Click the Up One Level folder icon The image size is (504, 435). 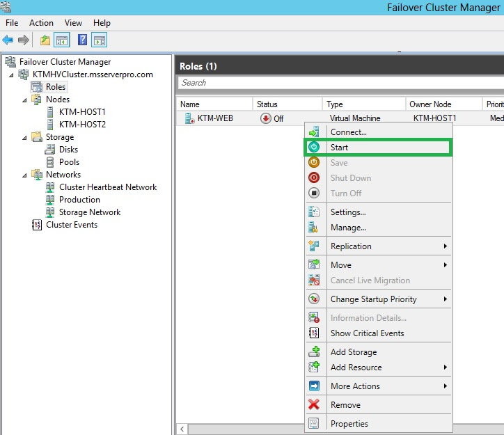pos(45,40)
